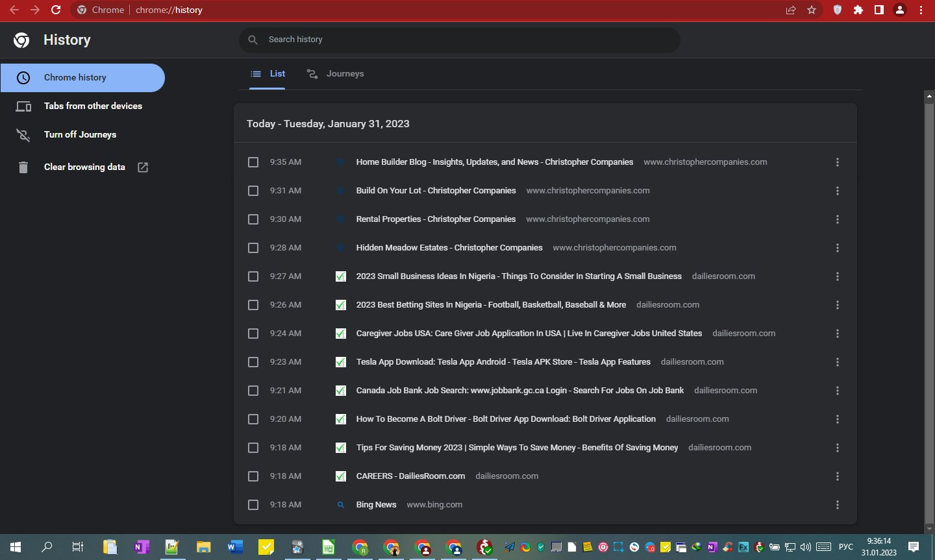Open actions menu for Build On Your Lot
This screenshot has width=935, height=560.
point(838,191)
